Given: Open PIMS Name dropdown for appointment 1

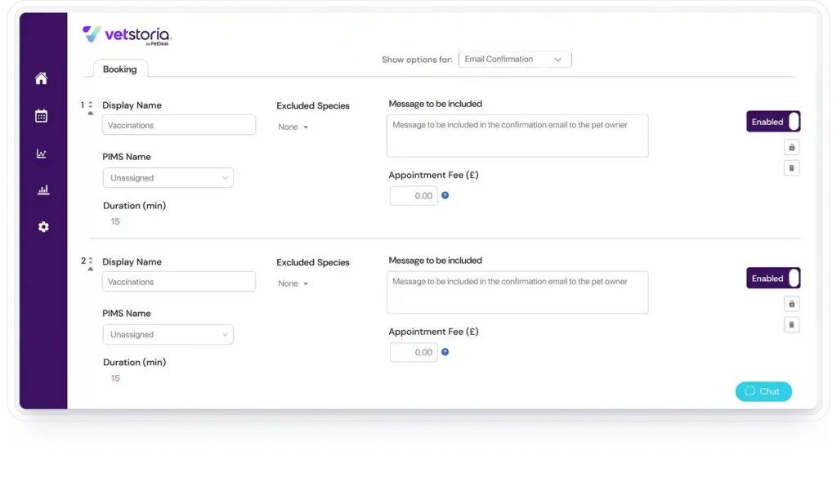Looking at the screenshot, I should (168, 177).
